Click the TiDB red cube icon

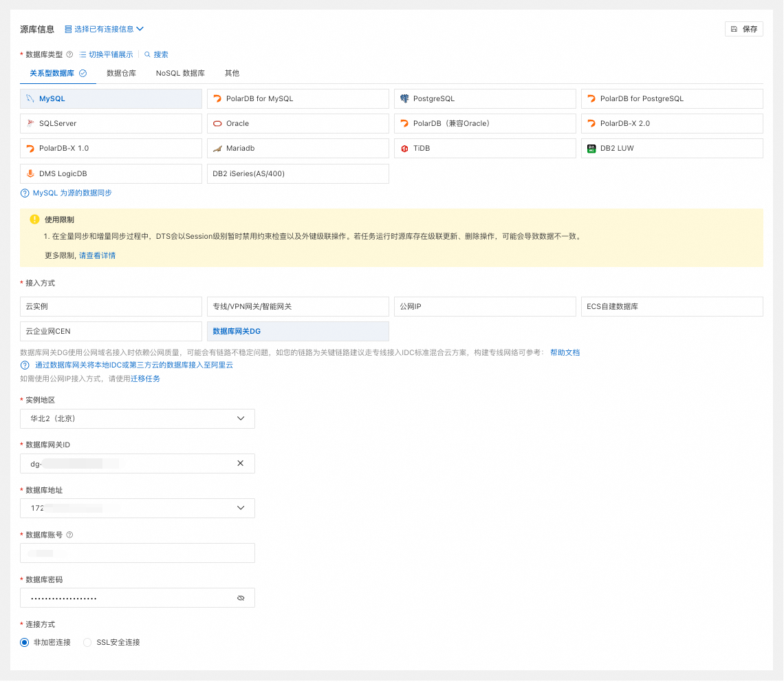tap(404, 149)
